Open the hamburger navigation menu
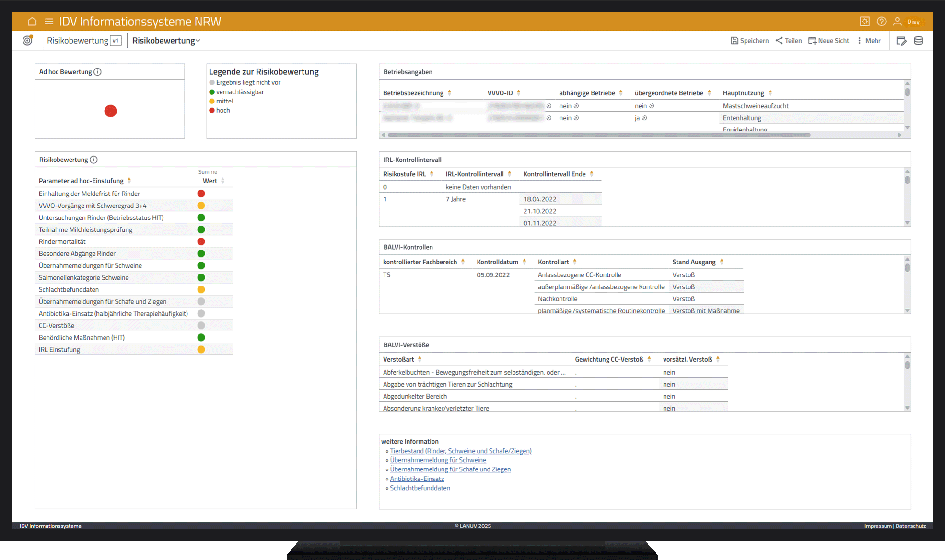 click(x=48, y=22)
